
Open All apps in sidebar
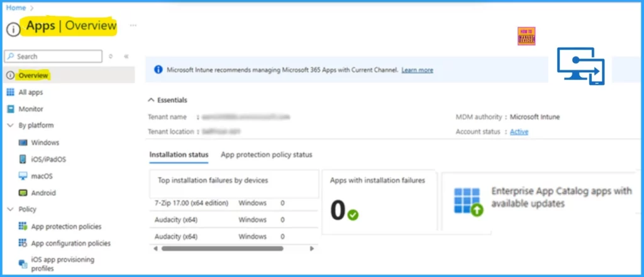(31, 92)
